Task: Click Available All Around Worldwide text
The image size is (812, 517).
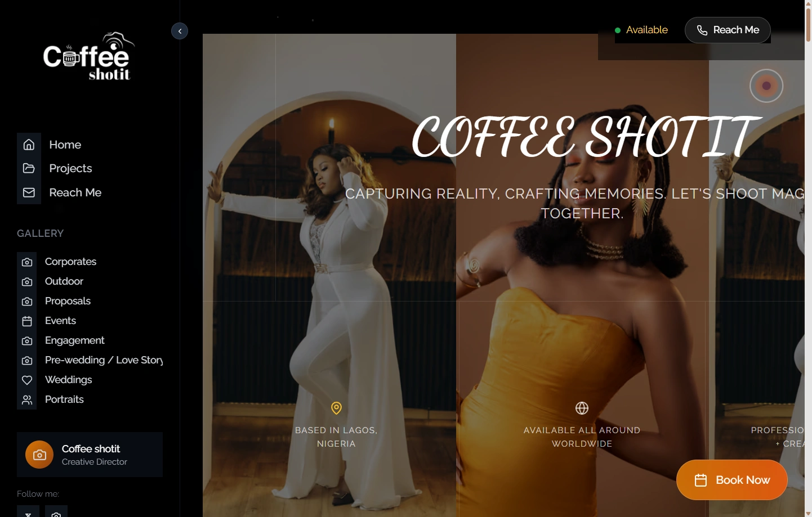Action: pyautogui.click(x=582, y=437)
